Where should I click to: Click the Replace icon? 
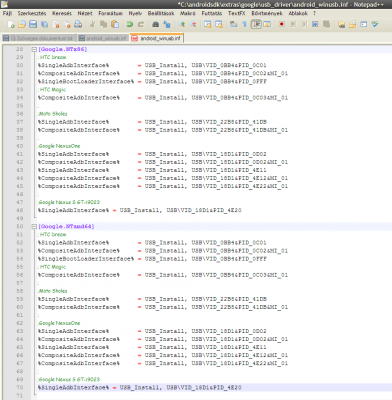pos(167,24)
